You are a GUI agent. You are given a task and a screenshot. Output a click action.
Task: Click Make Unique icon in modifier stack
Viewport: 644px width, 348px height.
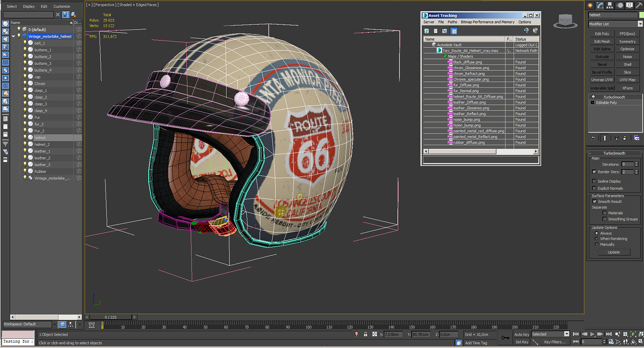pos(616,138)
